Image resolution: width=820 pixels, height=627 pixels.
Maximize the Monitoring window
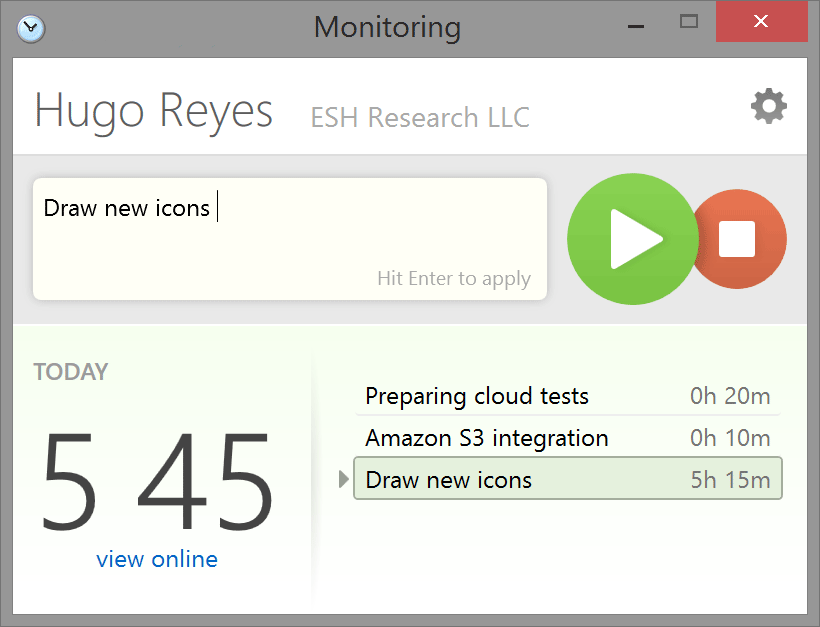[x=689, y=21]
